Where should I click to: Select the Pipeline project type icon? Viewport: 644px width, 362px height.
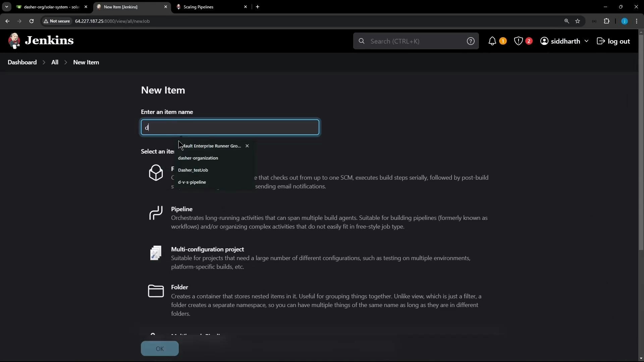[155, 213]
